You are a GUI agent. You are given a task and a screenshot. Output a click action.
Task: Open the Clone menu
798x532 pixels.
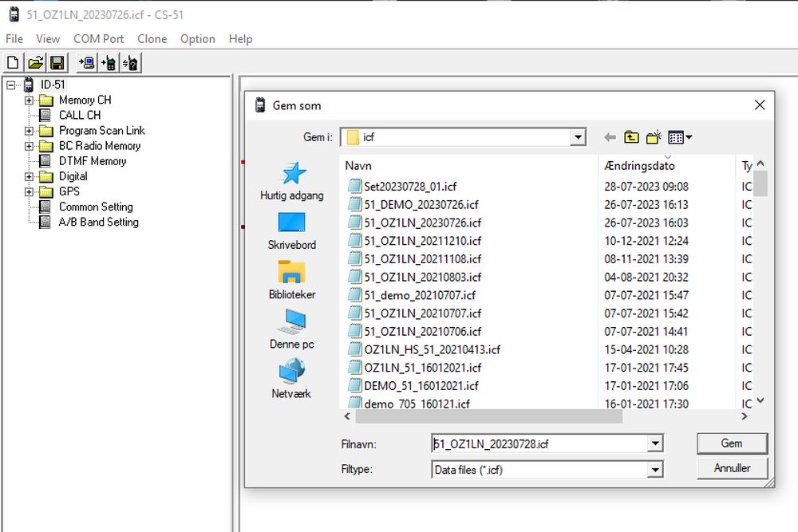tap(152, 39)
